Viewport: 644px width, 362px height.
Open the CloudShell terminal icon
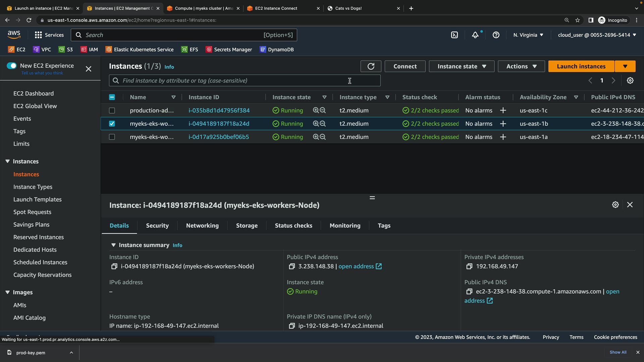pyautogui.click(x=454, y=35)
